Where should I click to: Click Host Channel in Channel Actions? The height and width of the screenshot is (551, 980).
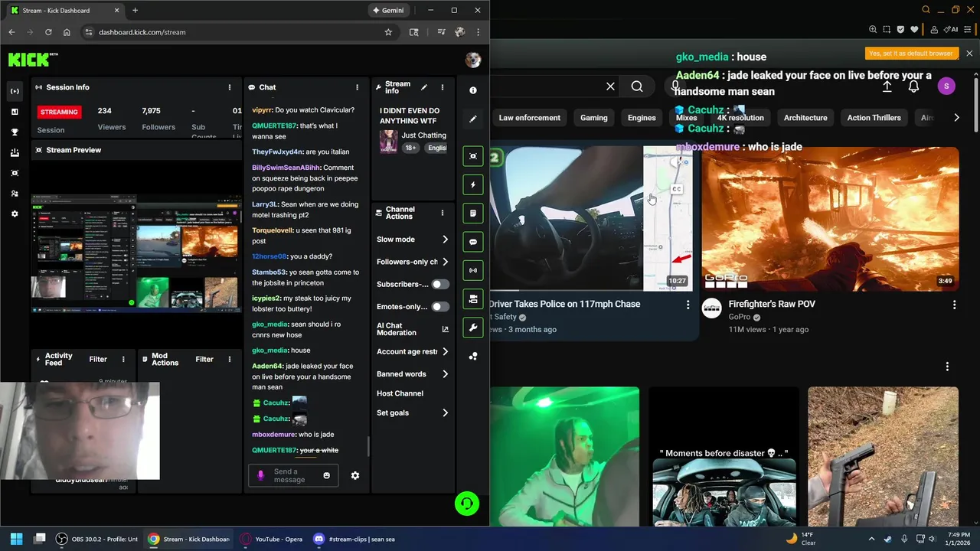[400, 393]
